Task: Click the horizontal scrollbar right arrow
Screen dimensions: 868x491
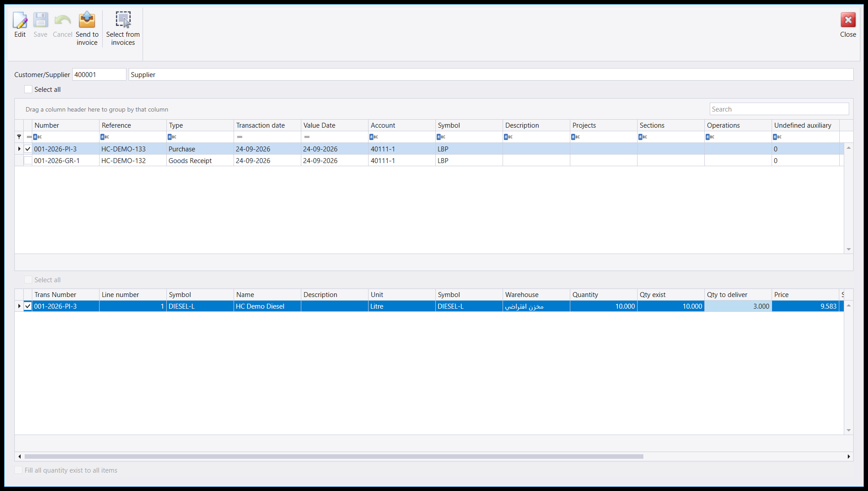Action: [x=848, y=457]
